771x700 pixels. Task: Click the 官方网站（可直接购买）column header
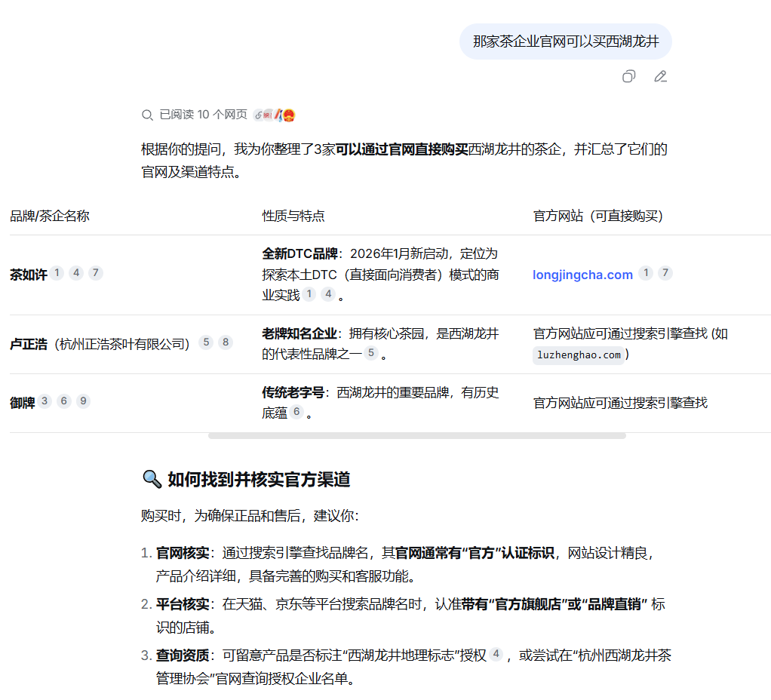(x=598, y=216)
